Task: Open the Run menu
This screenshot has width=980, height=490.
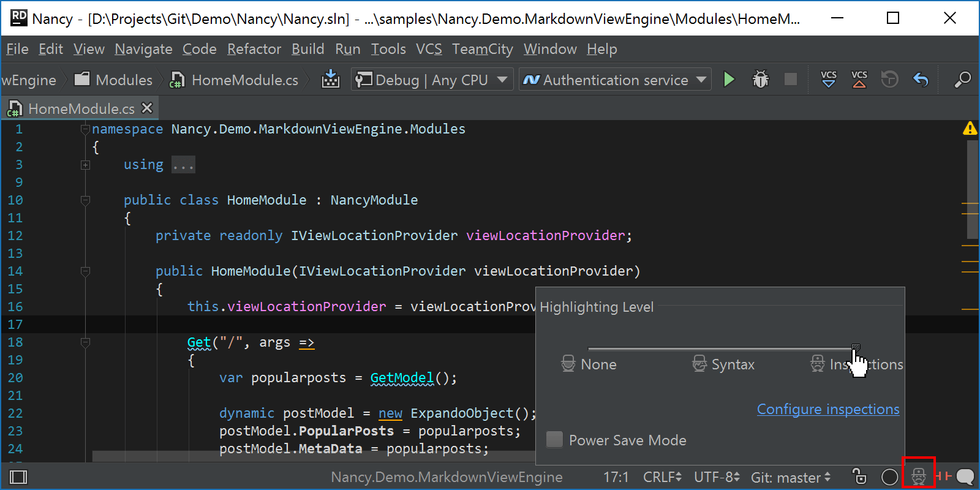Action: pos(347,49)
